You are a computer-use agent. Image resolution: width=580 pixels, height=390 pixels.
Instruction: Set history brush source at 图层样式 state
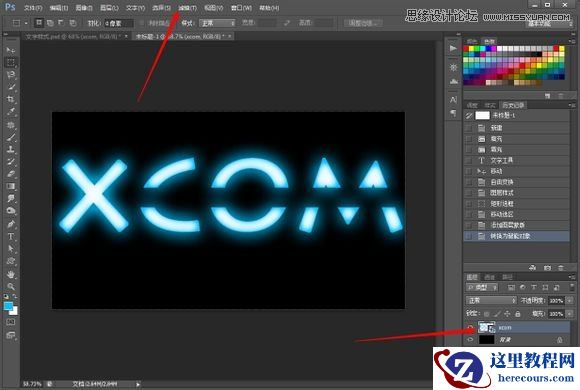469,193
